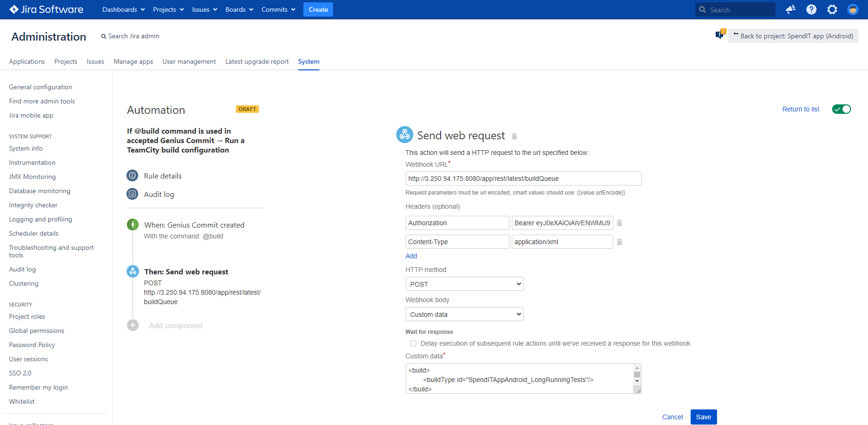Delete the Send web request action
The height and width of the screenshot is (425, 868).
point(515,136)
